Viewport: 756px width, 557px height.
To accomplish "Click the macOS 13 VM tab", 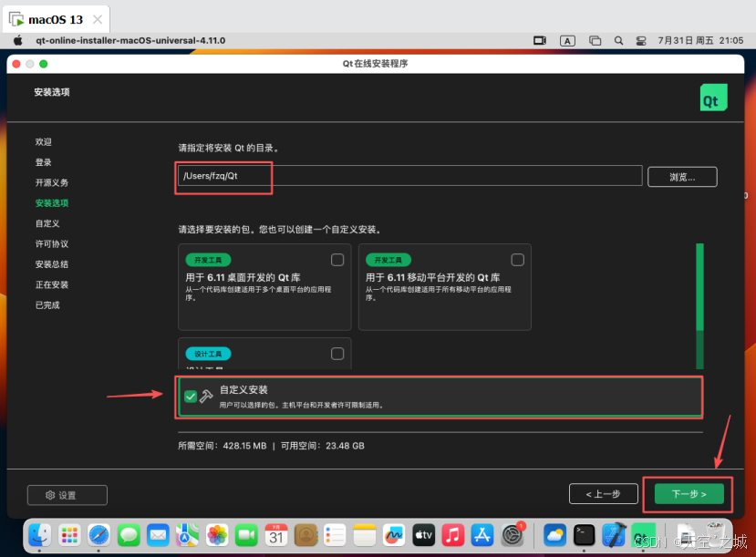I will click(56, 20).
